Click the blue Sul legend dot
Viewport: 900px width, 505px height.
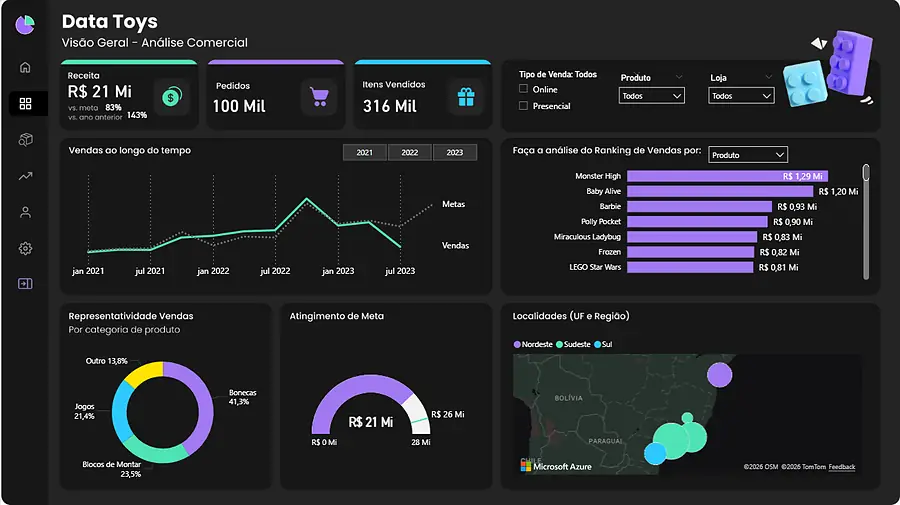point(598,344)
